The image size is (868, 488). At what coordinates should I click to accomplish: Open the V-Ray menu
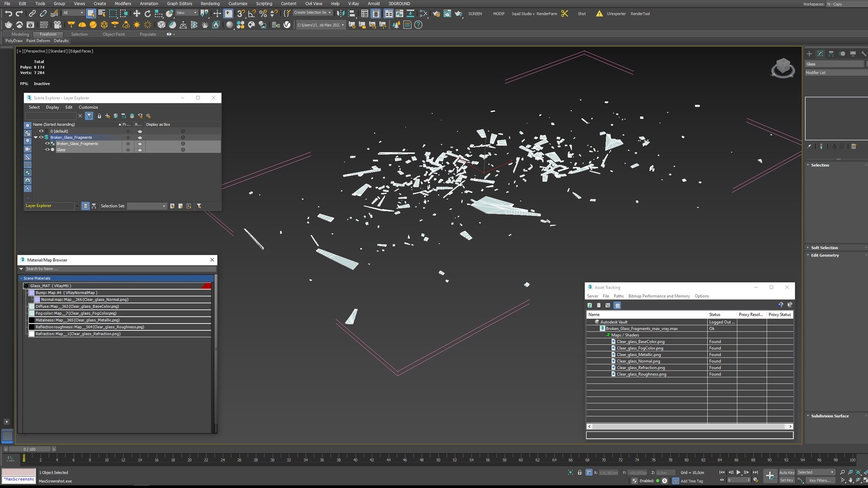[x=354, y=4]
